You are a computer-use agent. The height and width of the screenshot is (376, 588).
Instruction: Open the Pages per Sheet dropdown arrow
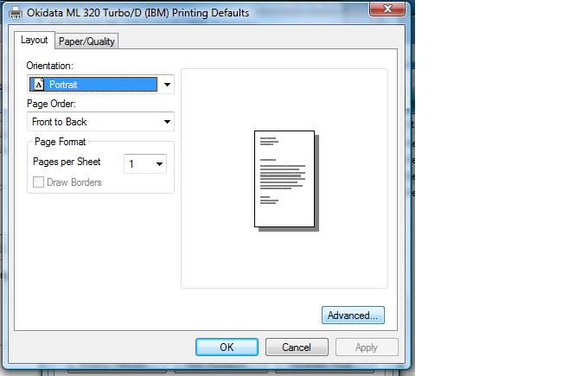(159, 163)
